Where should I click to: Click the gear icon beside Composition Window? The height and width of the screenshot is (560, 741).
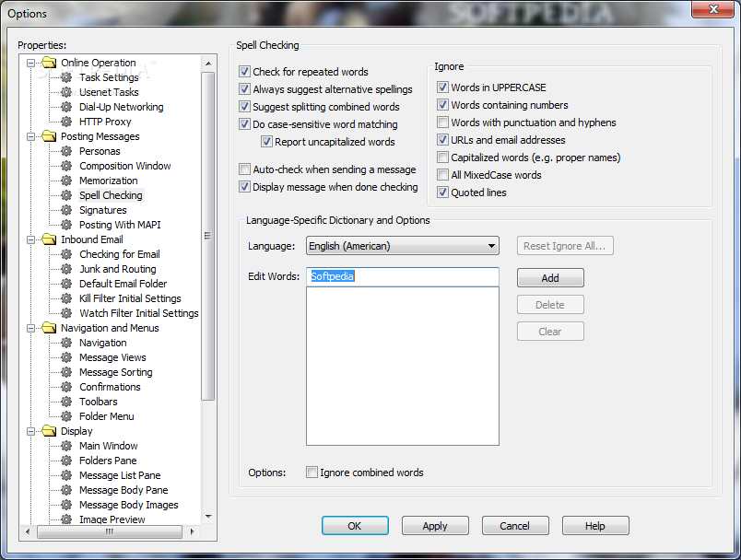coord(66,166)
